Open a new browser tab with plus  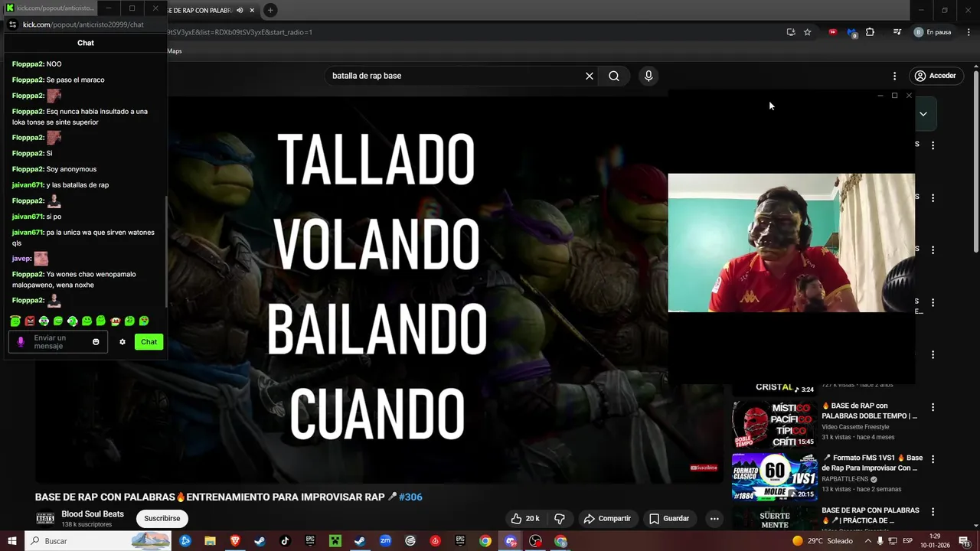270,10
